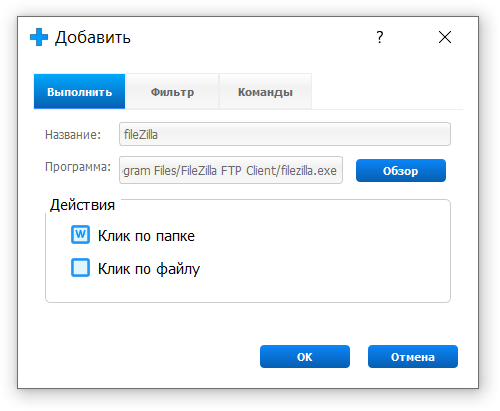
Task: Open the Фильтр tab
Action: (x=172, y=92)
